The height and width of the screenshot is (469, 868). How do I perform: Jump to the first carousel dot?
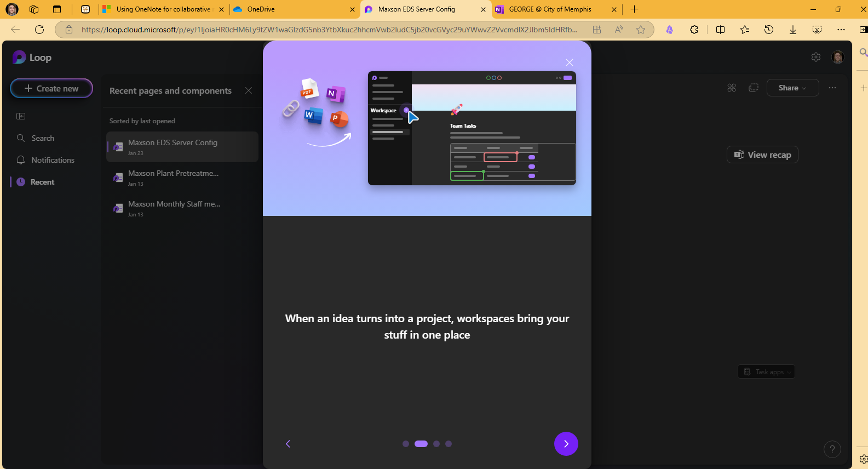[x=406, y=444]
